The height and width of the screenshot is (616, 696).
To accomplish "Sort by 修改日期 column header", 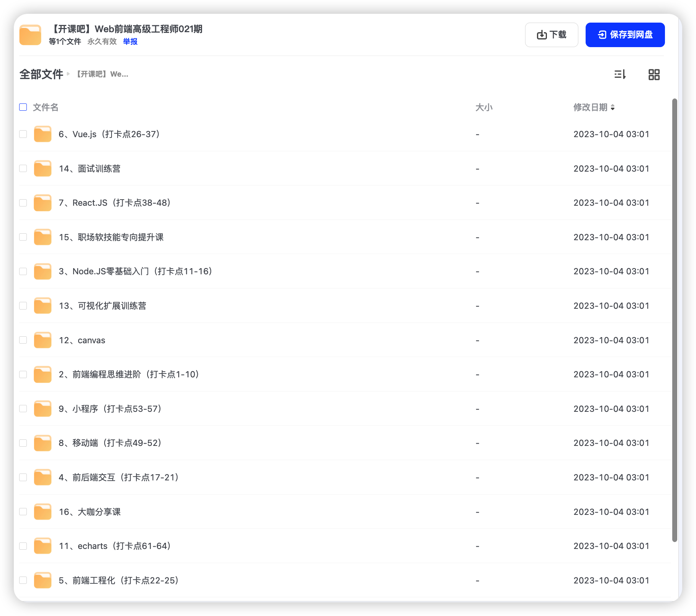I will pos(594,107).
